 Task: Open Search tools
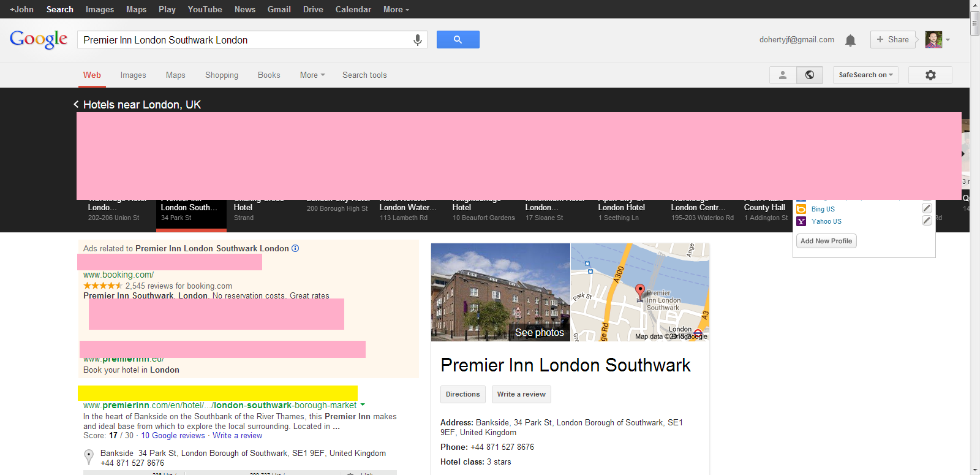[364, 75]
